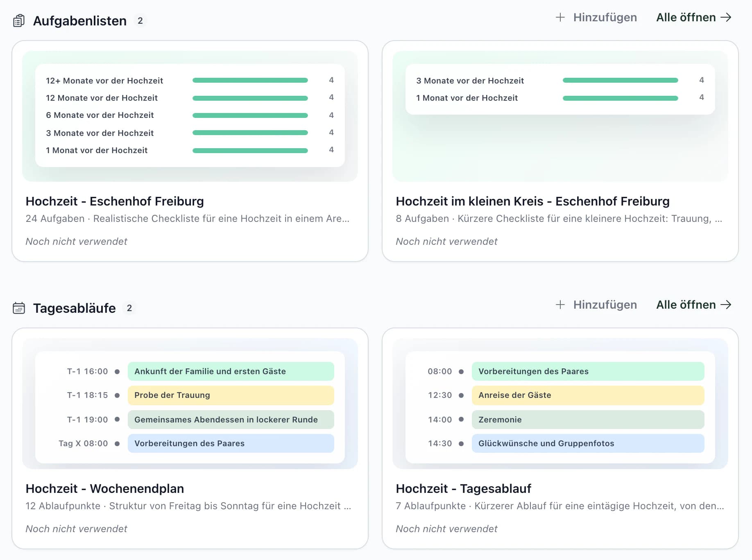Add a new Tagesablauf via Hinzufügen

coord(596,305)
